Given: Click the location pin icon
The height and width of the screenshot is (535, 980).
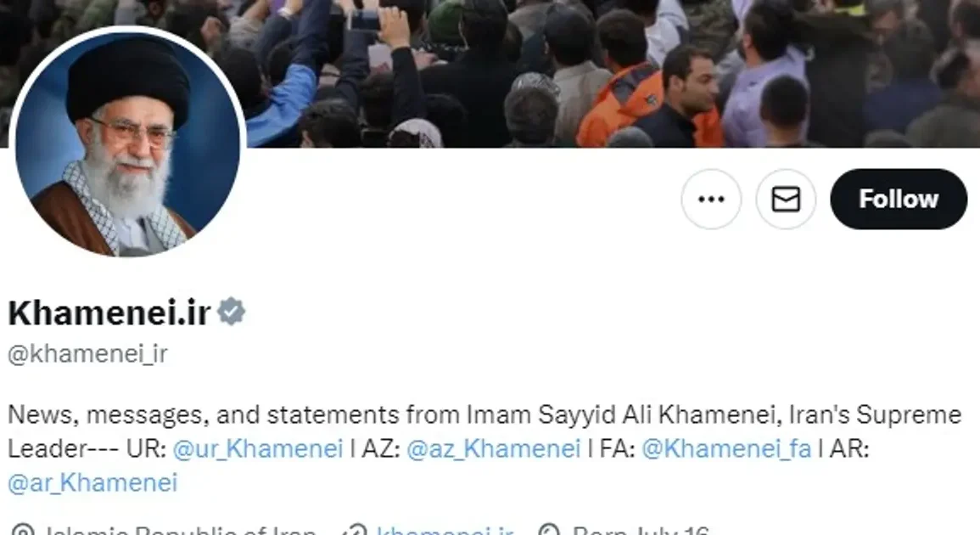Looking at the screenshot, I should 23,531.
